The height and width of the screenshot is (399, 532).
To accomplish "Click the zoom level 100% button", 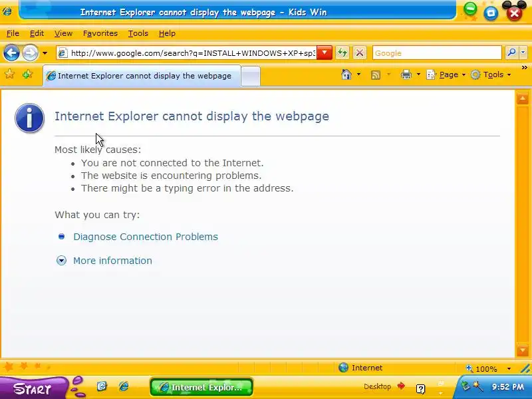I will 481,368.
